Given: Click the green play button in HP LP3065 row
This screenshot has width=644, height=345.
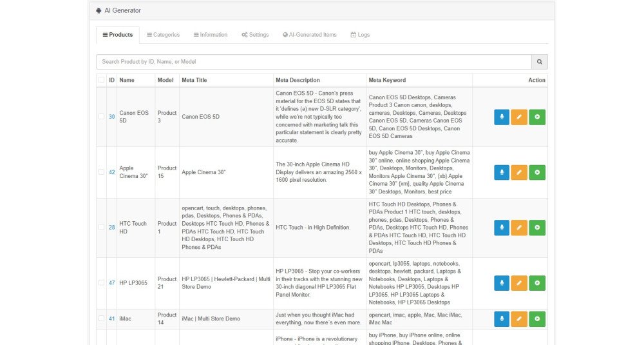Looking at the screenshot, I should click(x=537, y=283).
